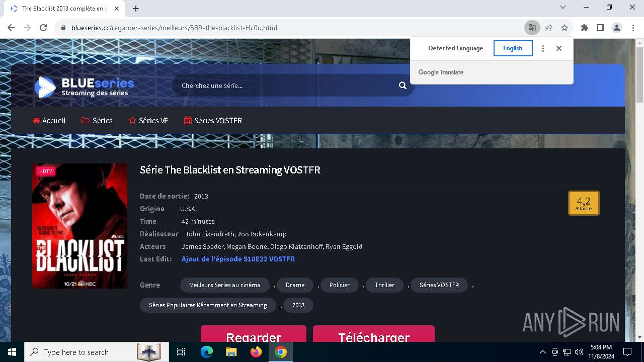This screenshot has width=644, height=362.
Task: Open the Séries VOSTFR menu item
Action: [x=213, y=121]
